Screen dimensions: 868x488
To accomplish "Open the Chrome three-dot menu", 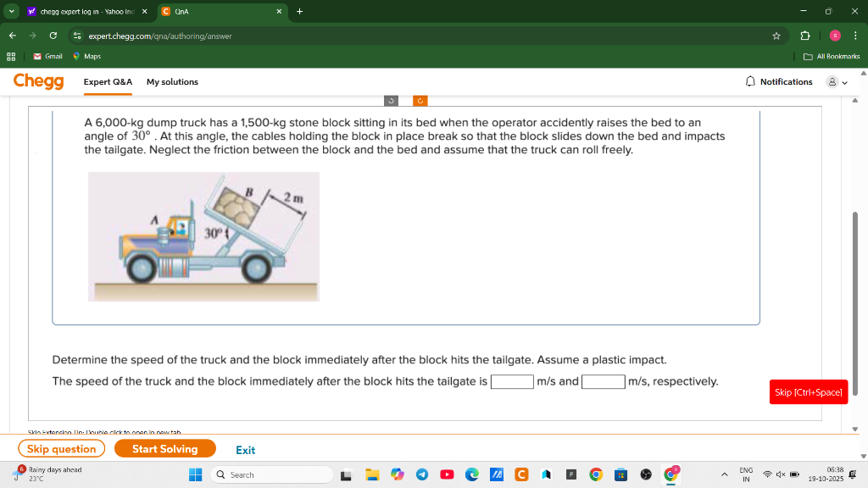I will coord(855,36).
